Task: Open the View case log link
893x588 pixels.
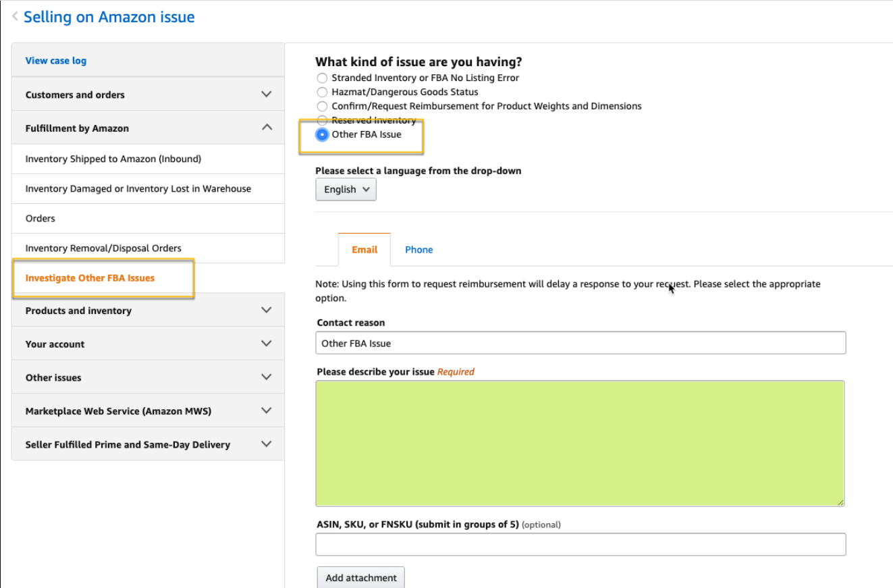Action: point(55,60)
